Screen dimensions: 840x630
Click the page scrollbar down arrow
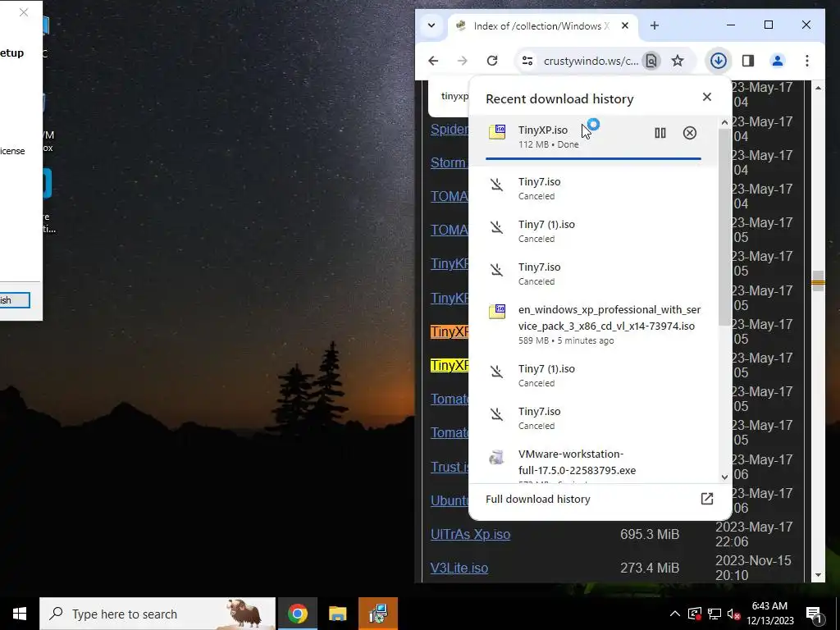click(x=818, y=575)
